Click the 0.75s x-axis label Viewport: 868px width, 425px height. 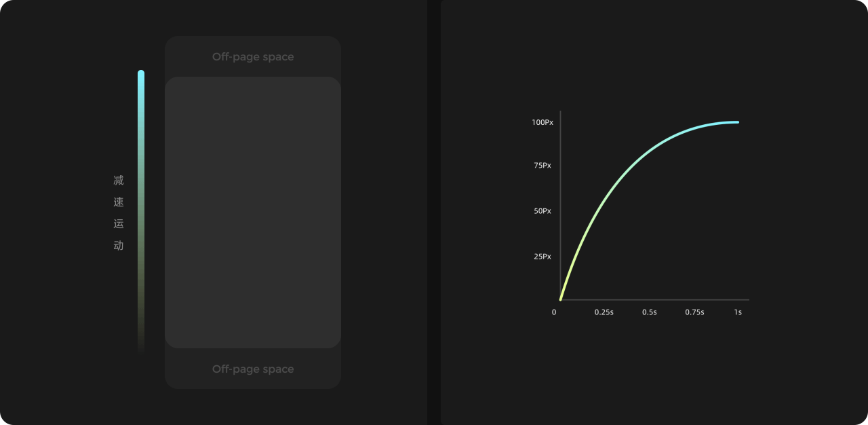coord(694,312)
